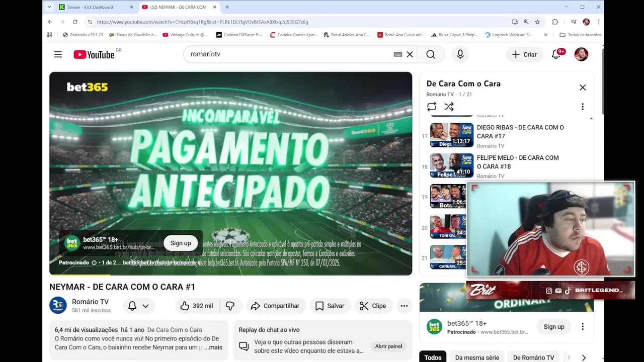Open YouTube account avatar menu
Screen dimensions: 644x362
point(581,54)
